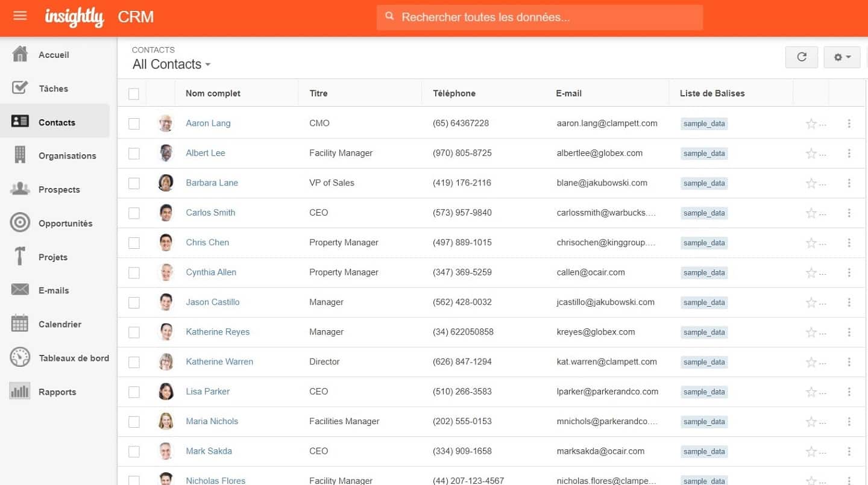The width and height of the screenshot is (868, 485).
Task: Check the select-all contacts checkbox
Action: pos(133,93)
